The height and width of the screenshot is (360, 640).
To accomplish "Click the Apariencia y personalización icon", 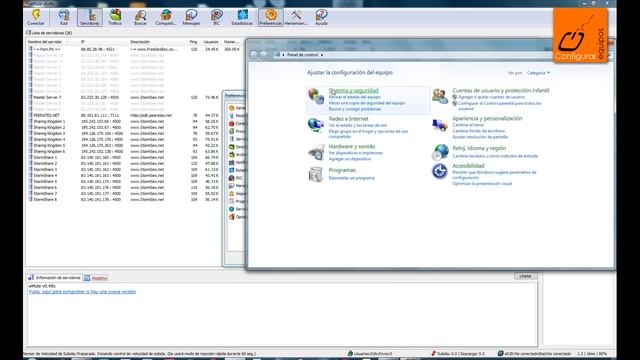I will tap(440, 124).
